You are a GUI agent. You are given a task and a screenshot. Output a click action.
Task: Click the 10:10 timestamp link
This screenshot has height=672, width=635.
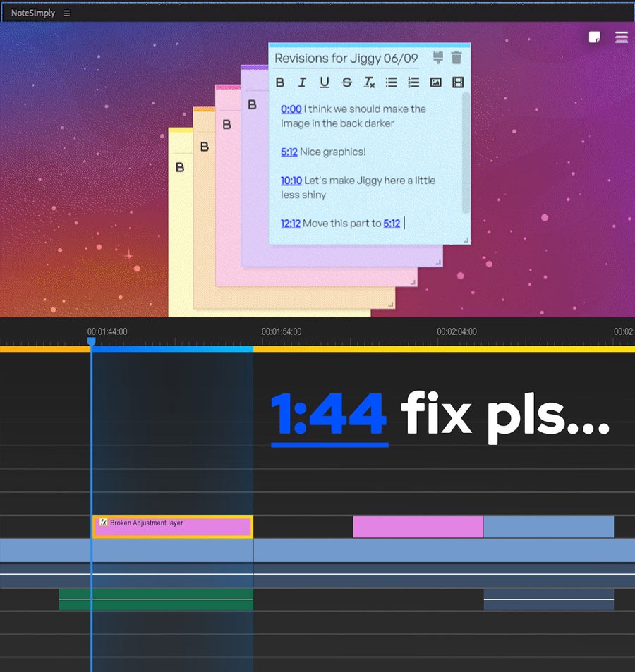(291, 181)
